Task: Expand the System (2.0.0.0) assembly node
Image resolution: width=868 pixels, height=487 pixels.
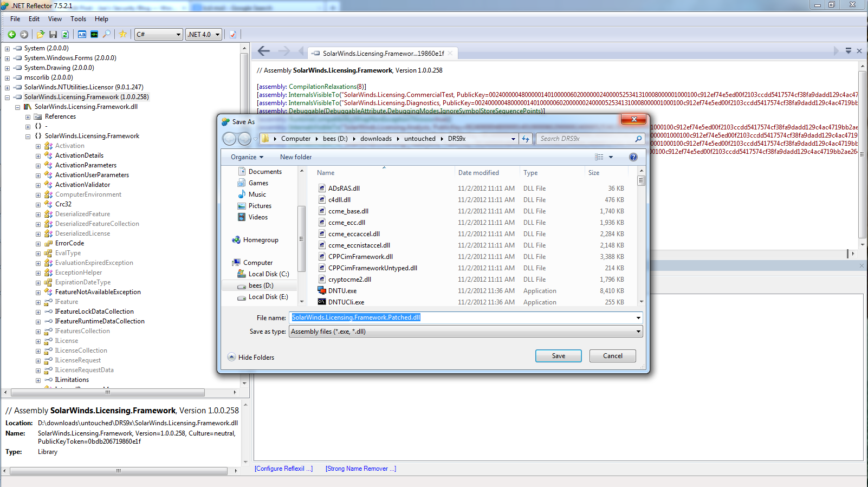Action: tap(7, 48)
